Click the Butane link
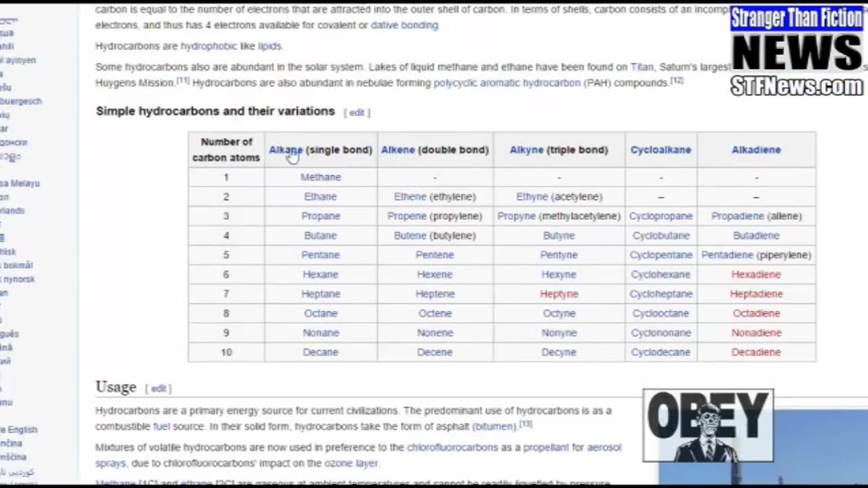The height and width of the screenshot is (488, 868). point(321,236)
